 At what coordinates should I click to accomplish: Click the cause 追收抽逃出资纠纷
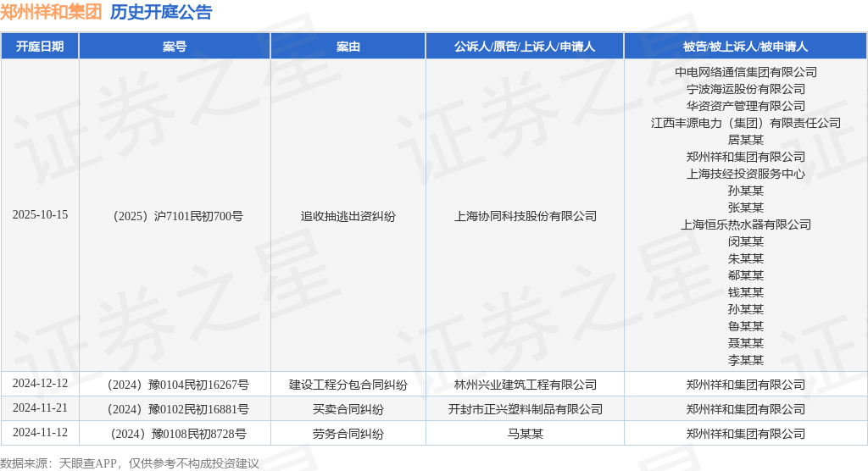(348, 216)
